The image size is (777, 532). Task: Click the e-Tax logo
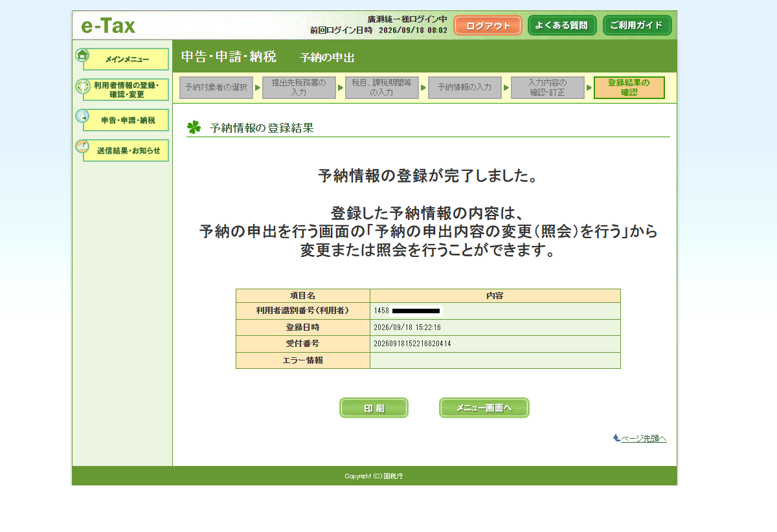pos(108,26)
